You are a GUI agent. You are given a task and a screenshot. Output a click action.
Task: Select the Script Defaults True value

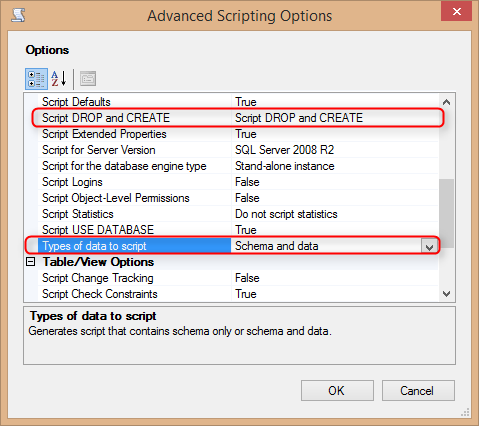pos(246,102)
